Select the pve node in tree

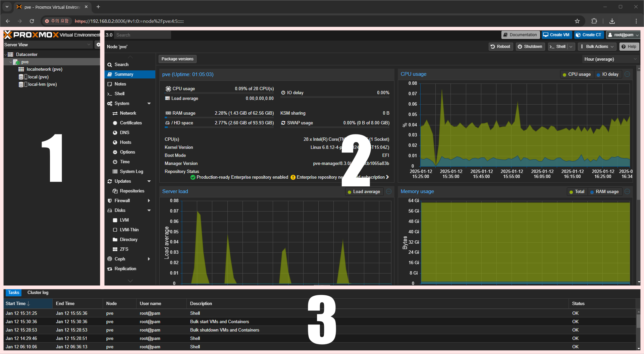point(25,62)
